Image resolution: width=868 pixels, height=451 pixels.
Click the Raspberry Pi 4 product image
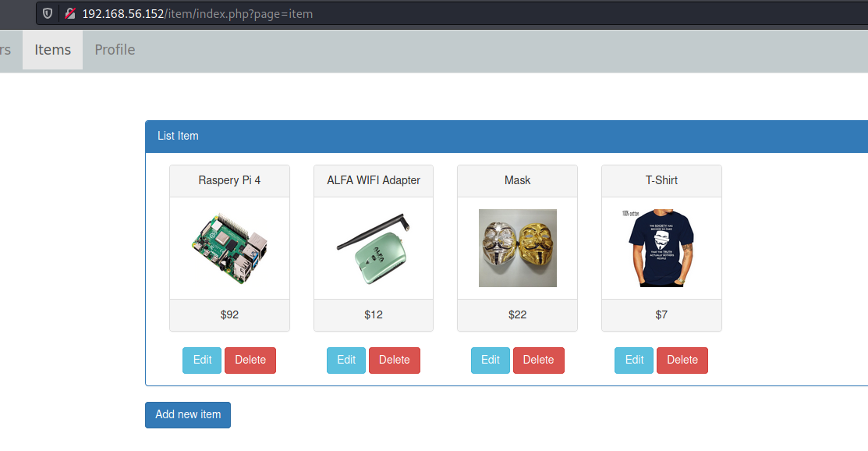(229, 248)
